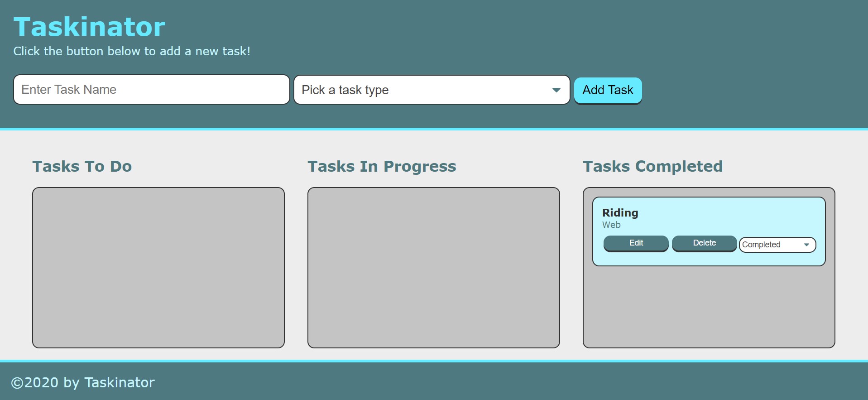Image resolution: width=868 pixels, height=400 pixels.
Task: Edit the Riding task
Action: tap(636, 243)
